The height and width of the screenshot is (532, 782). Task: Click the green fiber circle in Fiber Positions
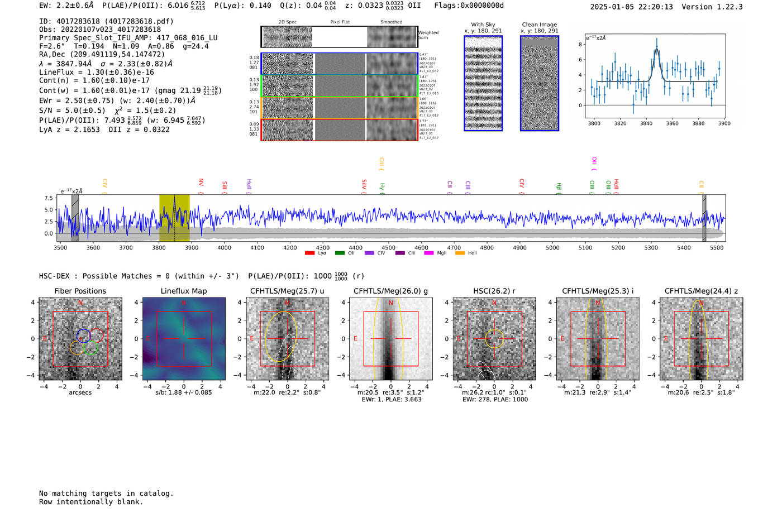click(x=91, y=348)
